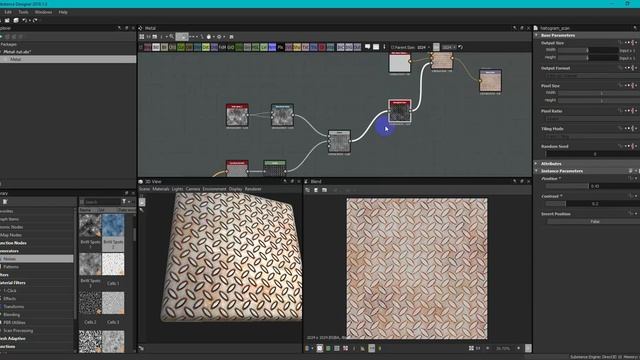Select the Patterns library category
This screenshot has width=640, height=360.
coord(11,267)
